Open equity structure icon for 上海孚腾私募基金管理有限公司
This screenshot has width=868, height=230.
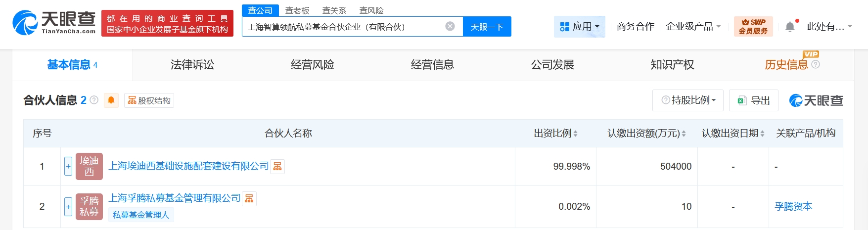tap(249, 199)
